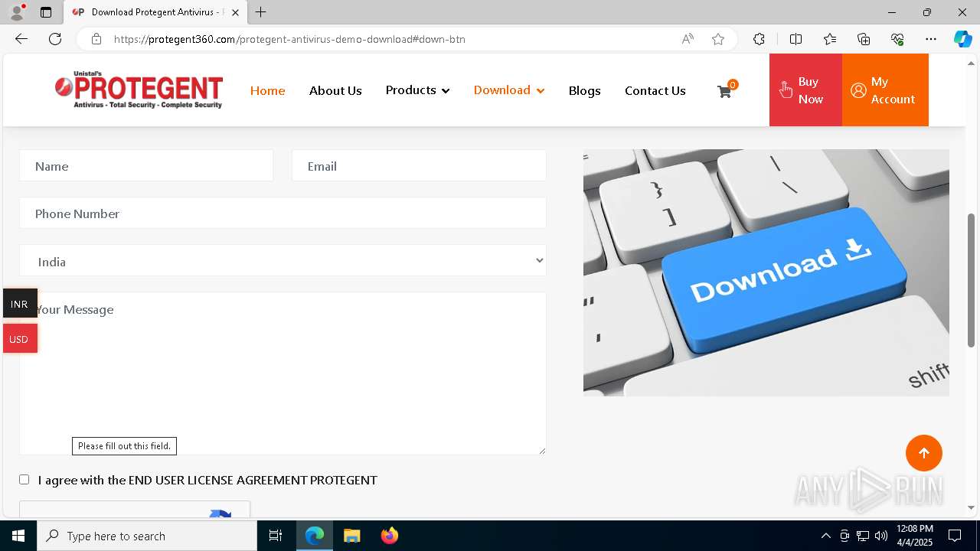980x551 pixels.
Task: Switch currency to INR
Action: click(20, 304)
